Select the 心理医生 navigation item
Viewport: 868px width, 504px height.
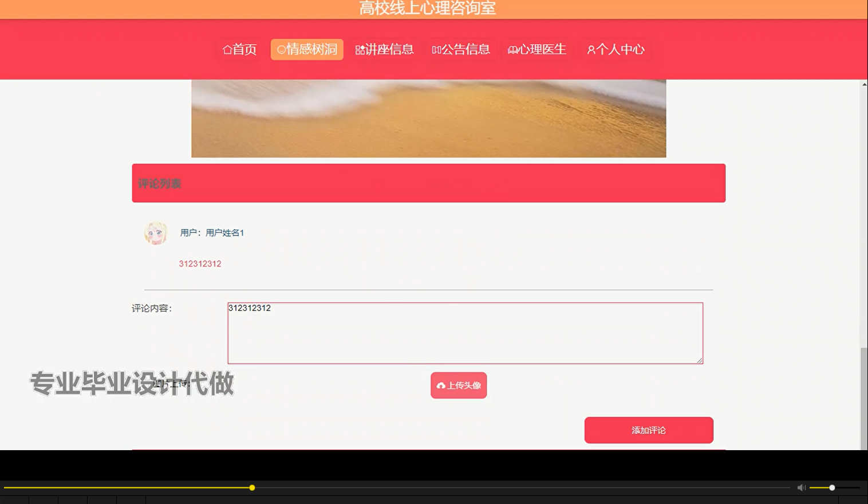click(x=536, y=50)
